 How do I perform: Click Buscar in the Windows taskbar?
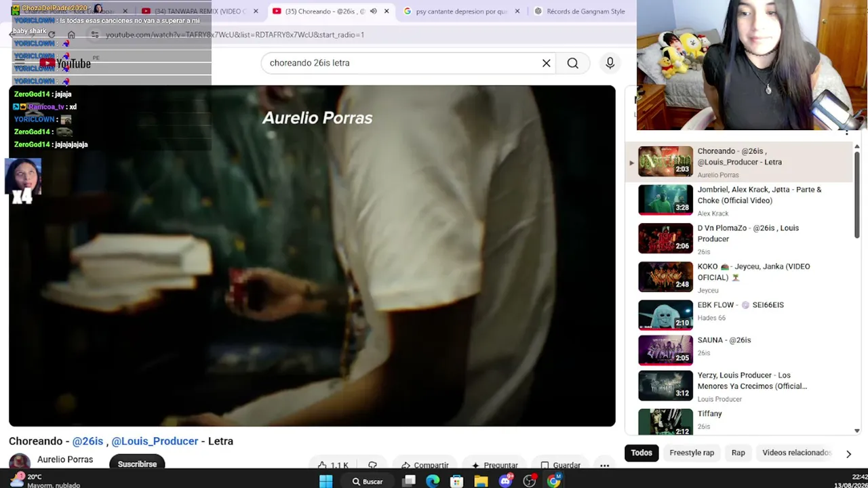[366, 481]
